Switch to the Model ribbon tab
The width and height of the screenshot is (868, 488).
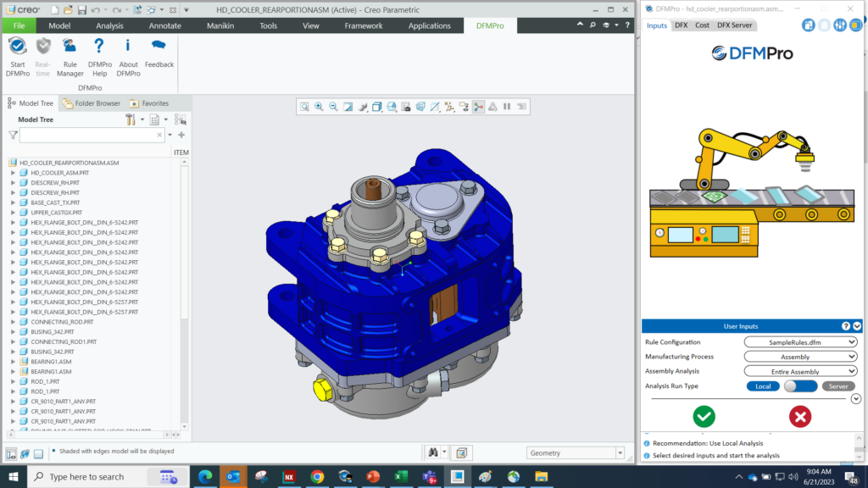[x=59, y=25]
